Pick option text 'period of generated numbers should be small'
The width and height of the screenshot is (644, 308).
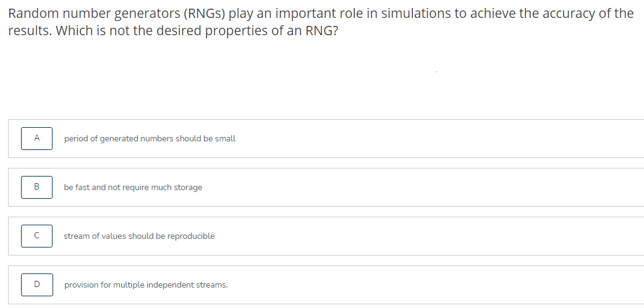click(x=150, y=139)
